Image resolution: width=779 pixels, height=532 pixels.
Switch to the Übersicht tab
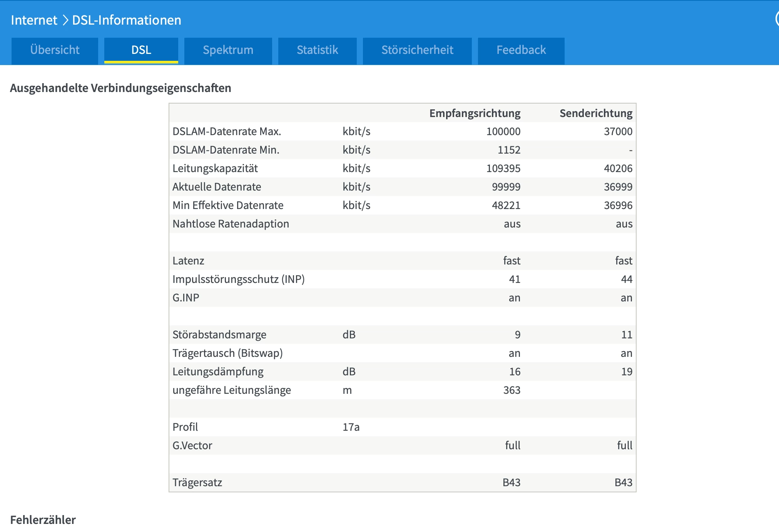click(55, 50)
